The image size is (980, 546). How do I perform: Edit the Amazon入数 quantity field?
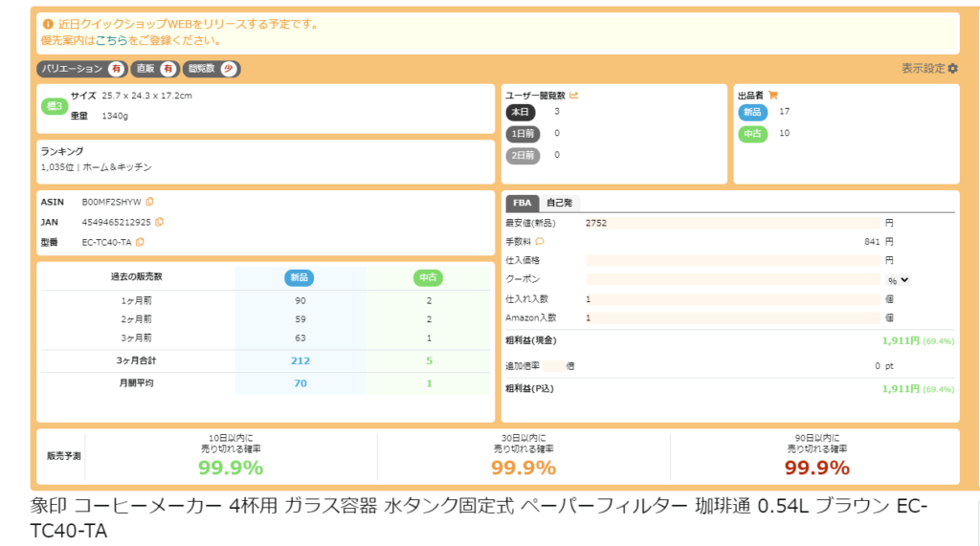(732, 318)
